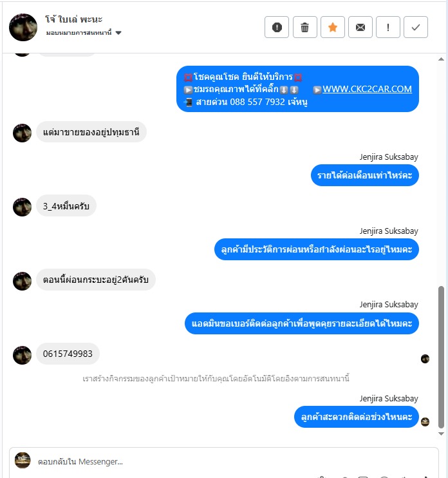Click the customer name in the header
Image resolution: width=448 pixels, height=478 pixels.
point(74,19)
